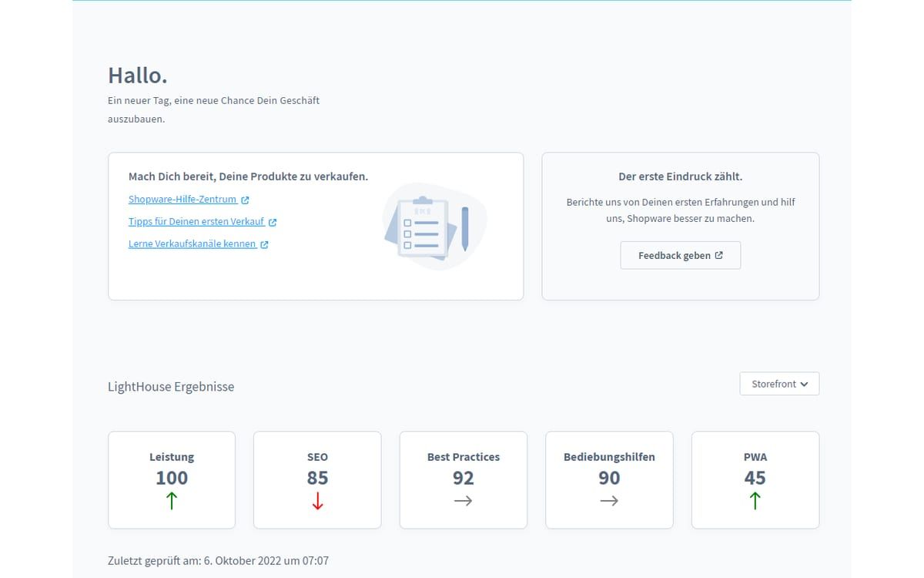Click Der erste Eindruck zählt heading
The image size is (924, 578).
coord(681,176)
